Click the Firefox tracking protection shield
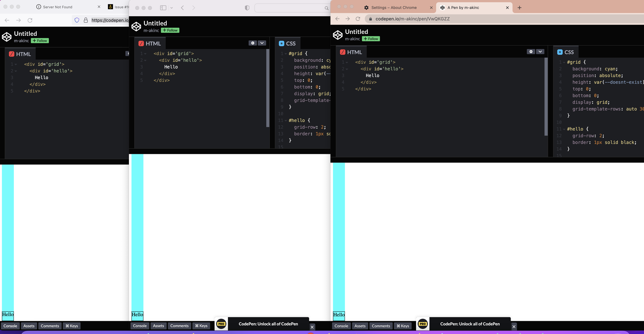Image resolution: width=644 pixels, height=334 pixels. (77, 20)
